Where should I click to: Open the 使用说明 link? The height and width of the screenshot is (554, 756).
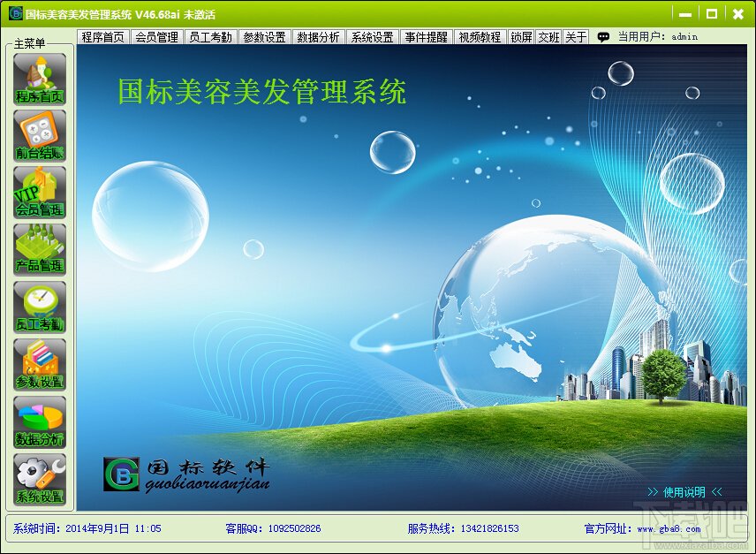point(684,492)
